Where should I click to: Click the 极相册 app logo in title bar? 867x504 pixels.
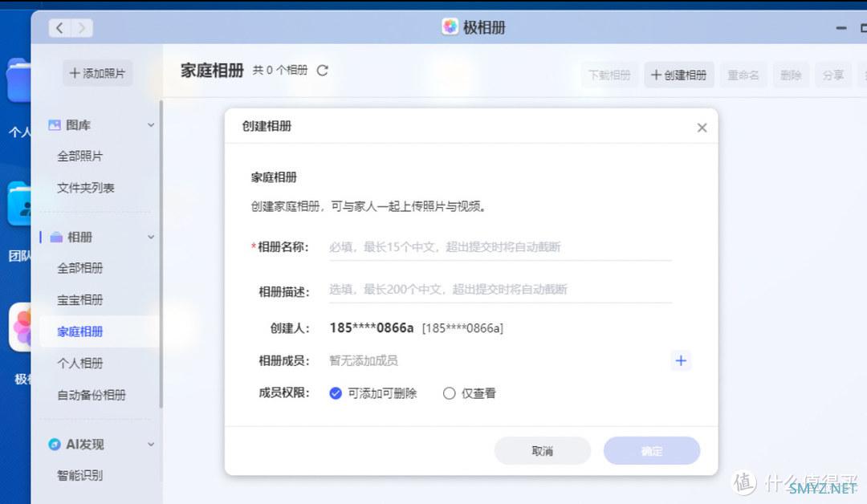point(450,26)
